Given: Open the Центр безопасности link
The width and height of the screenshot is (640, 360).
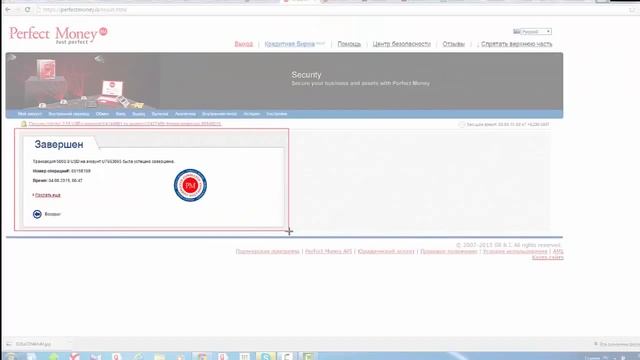Looking at the screenshot, I should pyautogui.click(x=402, y=44).
